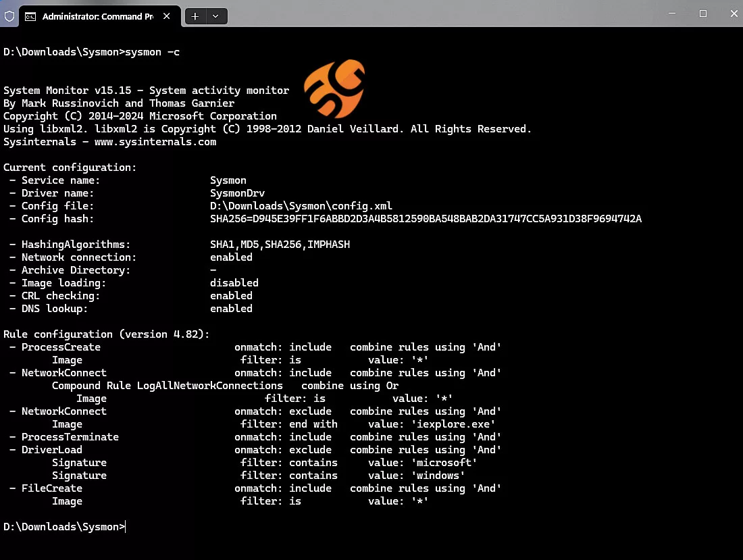Click 'disabled' beside Image loading
The height and width of the screenshot is (560, 743).
(234, 282)
